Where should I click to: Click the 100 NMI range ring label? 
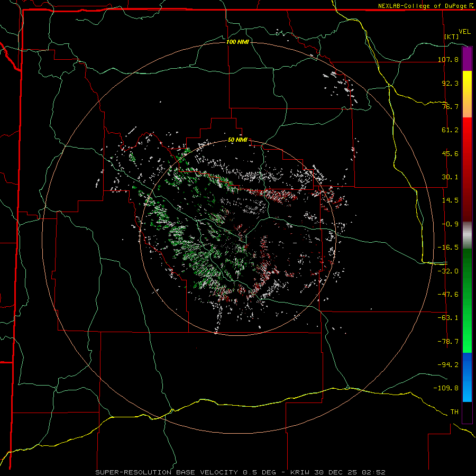tap(237, 42)
